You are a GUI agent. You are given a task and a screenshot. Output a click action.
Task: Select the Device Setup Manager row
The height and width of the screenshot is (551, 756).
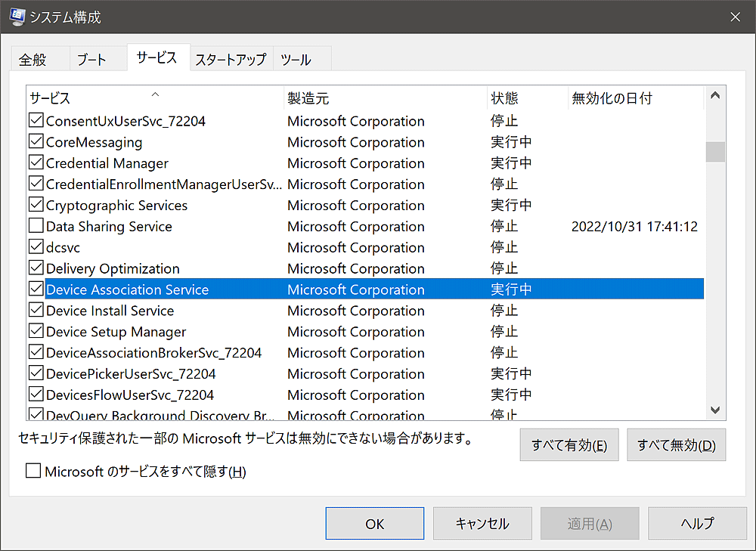116,332
